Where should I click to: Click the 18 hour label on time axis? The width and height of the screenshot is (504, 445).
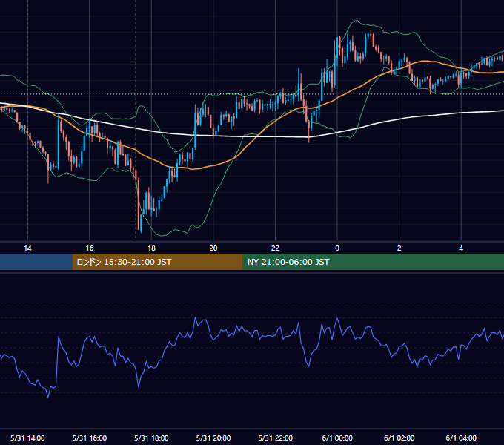point(151,248)
